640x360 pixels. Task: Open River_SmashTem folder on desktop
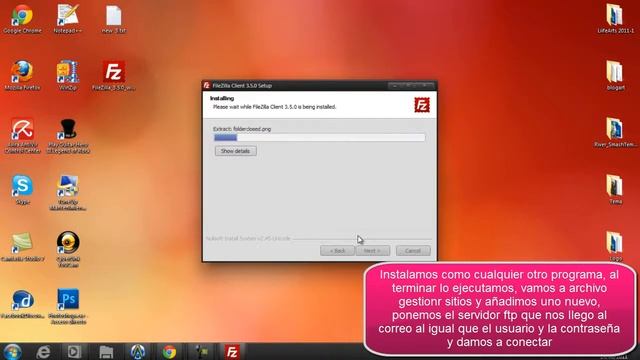[x=615, y=133]
